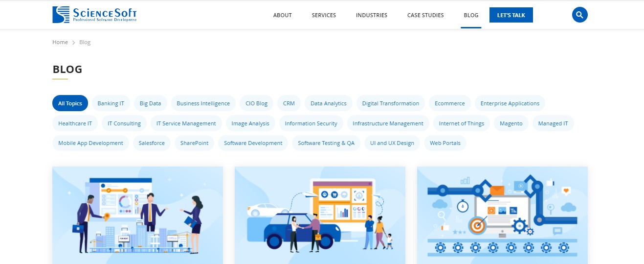
Task: Choose Enterprise Applications topic
Action: [510, 103]
